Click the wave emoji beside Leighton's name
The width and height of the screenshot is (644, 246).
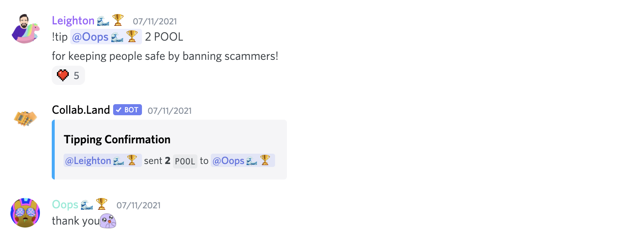(103, 21)
